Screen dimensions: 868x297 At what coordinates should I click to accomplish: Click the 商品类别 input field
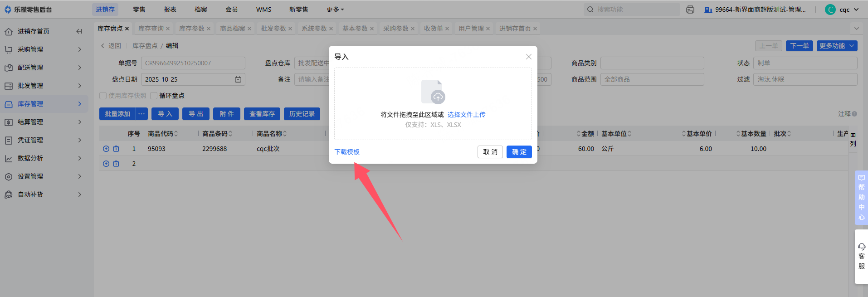click(652, 63)
